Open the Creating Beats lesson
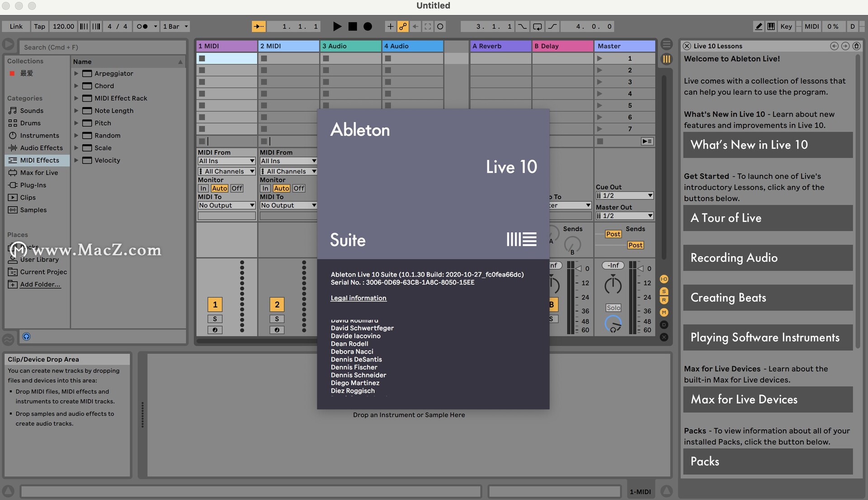868x500 pixels. [x=768, y=298]
